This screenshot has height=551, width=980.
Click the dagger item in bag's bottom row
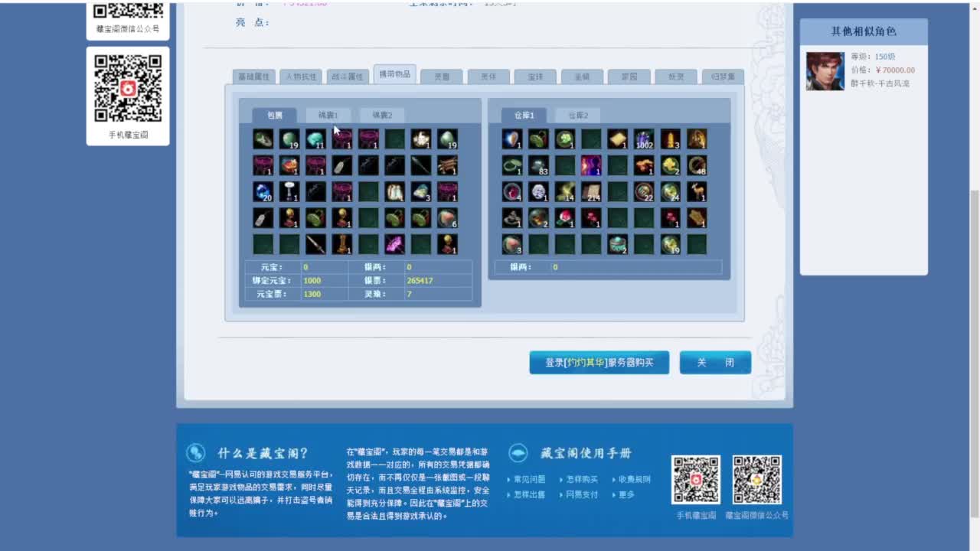point(315,244)
